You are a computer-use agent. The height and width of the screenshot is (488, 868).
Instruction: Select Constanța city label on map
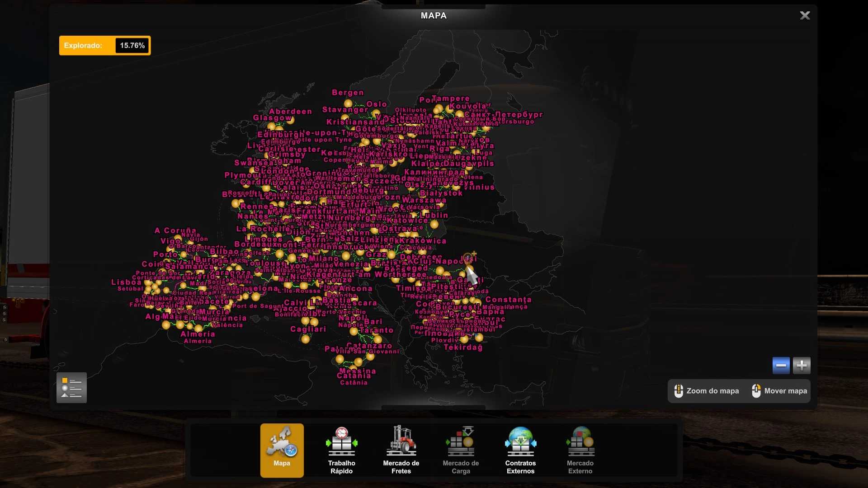click(x=508, y=300)
